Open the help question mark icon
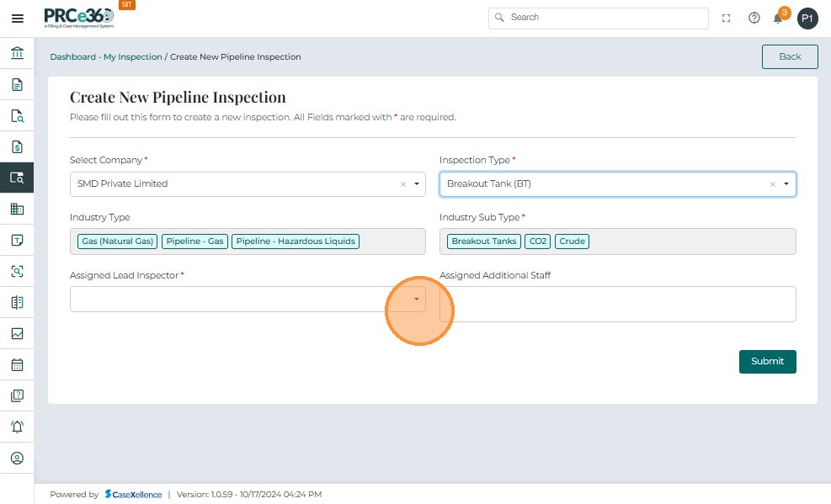Viewport: 831px width, 504px height. pos(754,18)
